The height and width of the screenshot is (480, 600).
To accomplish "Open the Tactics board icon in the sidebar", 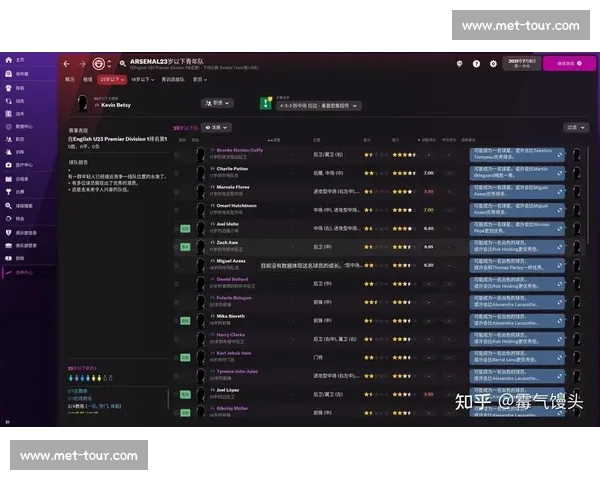I will (x=8, y=114).
